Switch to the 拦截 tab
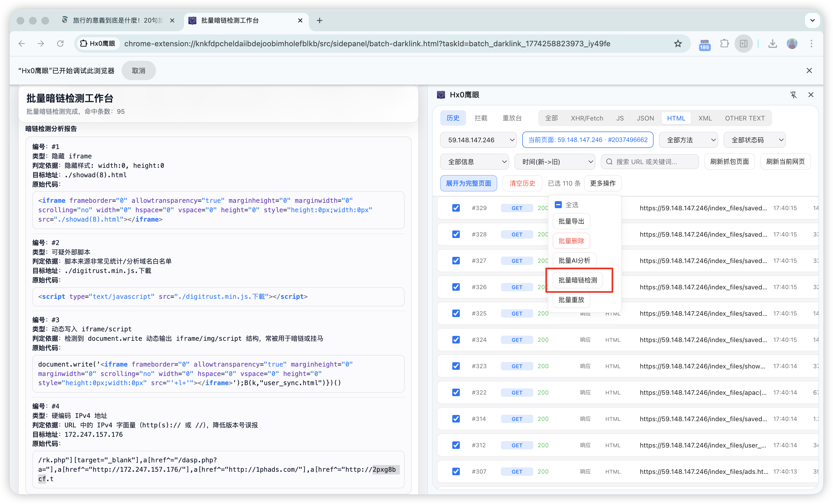833x504 pixels. [480, 118]
